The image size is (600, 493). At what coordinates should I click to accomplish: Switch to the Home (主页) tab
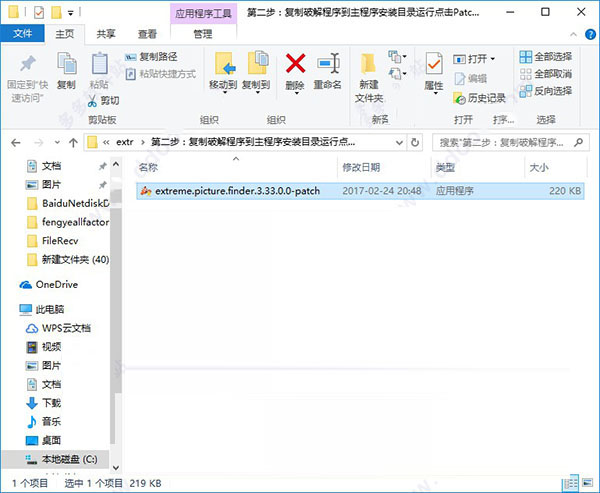click(x=65, y=34)
